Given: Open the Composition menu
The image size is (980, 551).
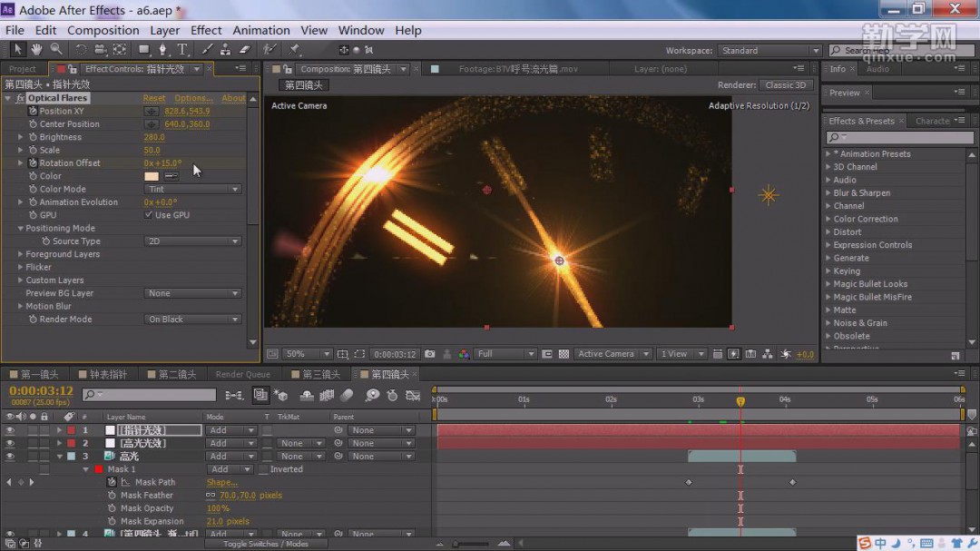Looking at the screenshot, I should 103,30.
